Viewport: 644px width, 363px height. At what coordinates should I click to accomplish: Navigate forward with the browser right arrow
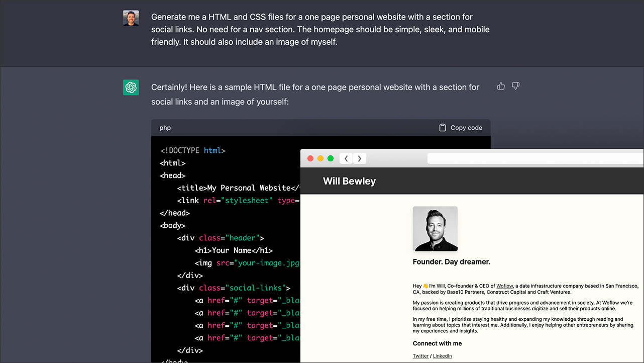point(360,158)
